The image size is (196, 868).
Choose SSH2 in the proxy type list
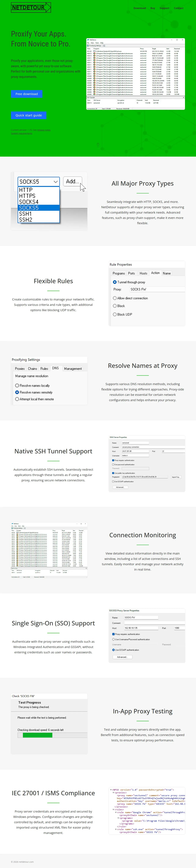click(x=39, y=220)
